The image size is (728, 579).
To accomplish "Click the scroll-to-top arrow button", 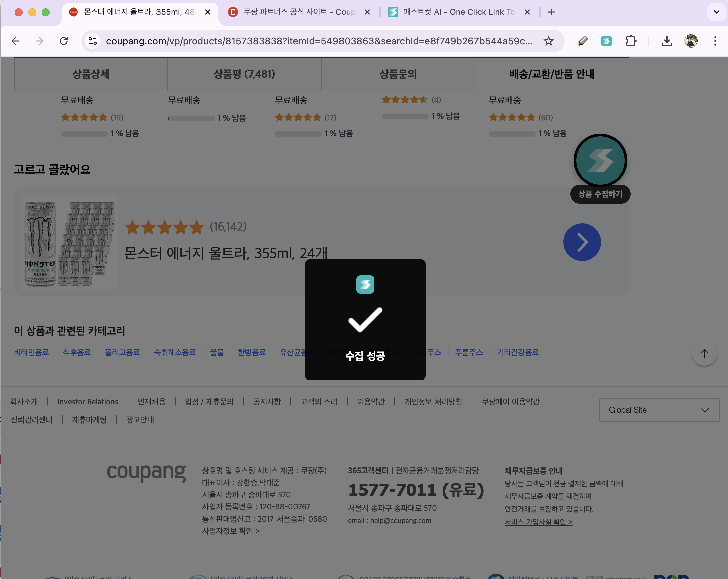I will [x=704, y=354].
